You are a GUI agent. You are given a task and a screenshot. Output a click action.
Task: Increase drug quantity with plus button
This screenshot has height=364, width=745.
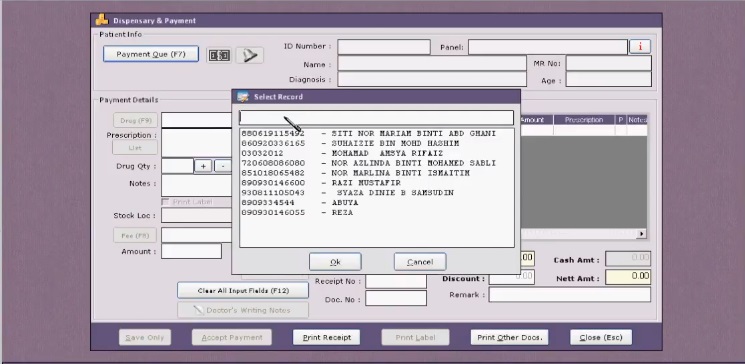tap(203, 166)
